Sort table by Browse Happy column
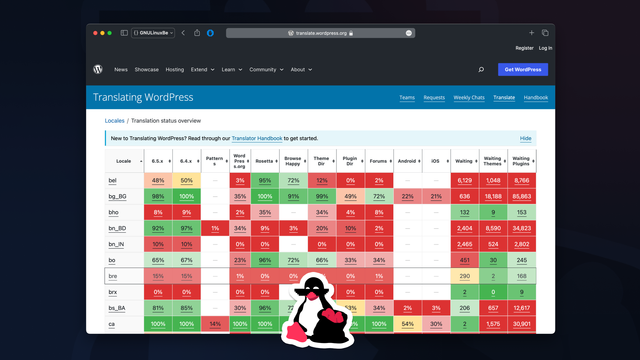 [x=293, y=161]
